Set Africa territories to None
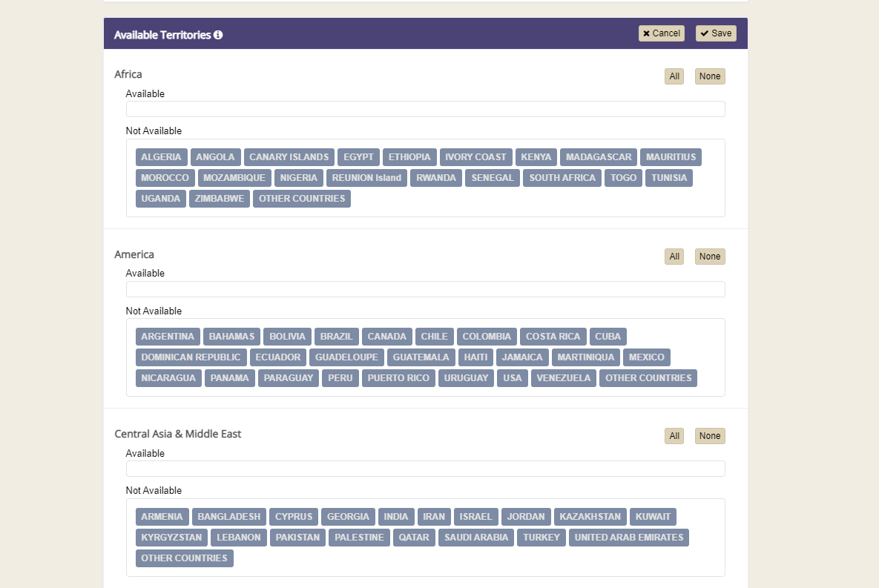This screenshot has height=588, width=879. (709, 76)
